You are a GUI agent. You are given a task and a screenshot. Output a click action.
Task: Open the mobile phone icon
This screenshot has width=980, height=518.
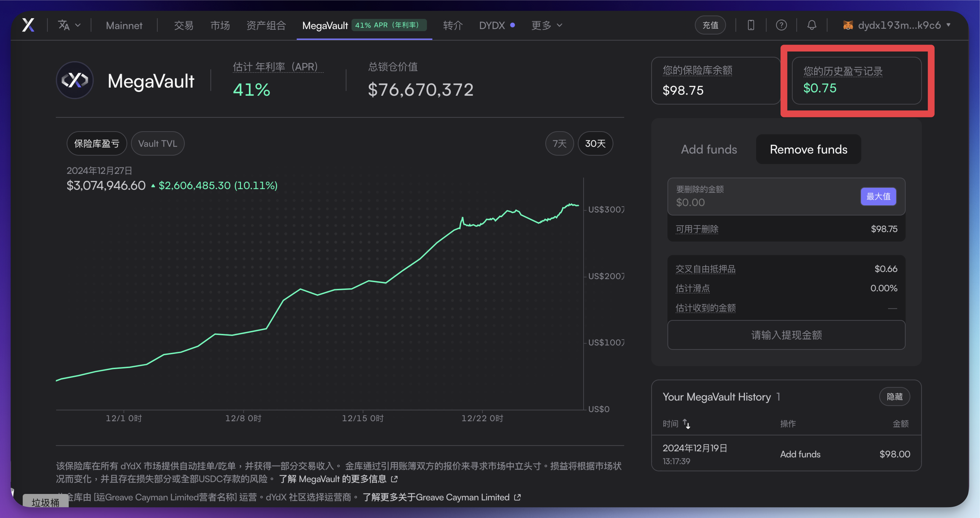point(751,25)
